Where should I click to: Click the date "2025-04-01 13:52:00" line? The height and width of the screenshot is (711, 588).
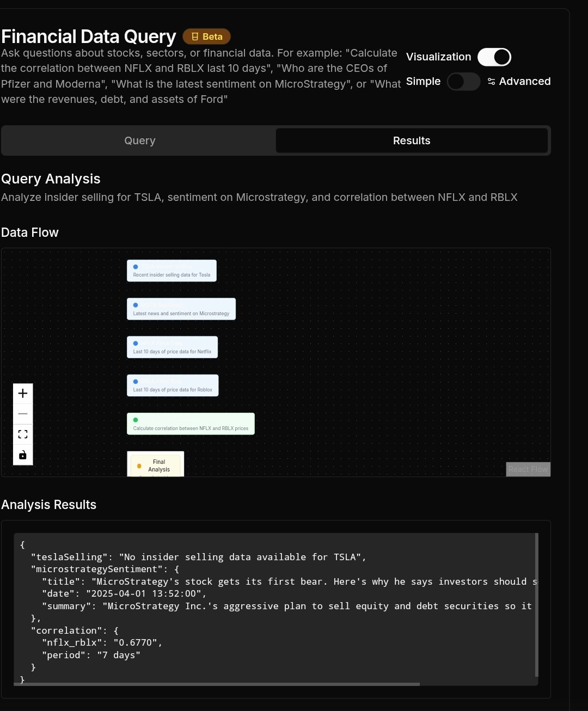pyautogui.click(x=124, y=593)
